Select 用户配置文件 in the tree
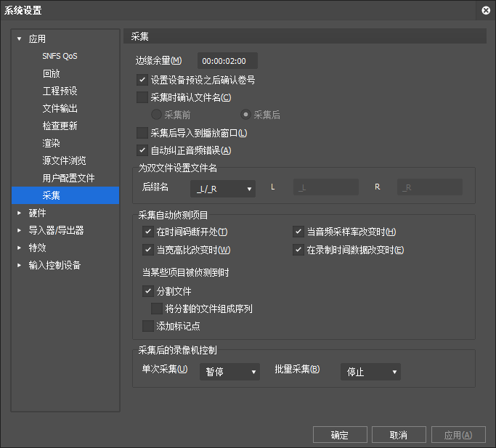Viewport: 496px width, 448px height. pyautogui.click(x=69, y=178)
